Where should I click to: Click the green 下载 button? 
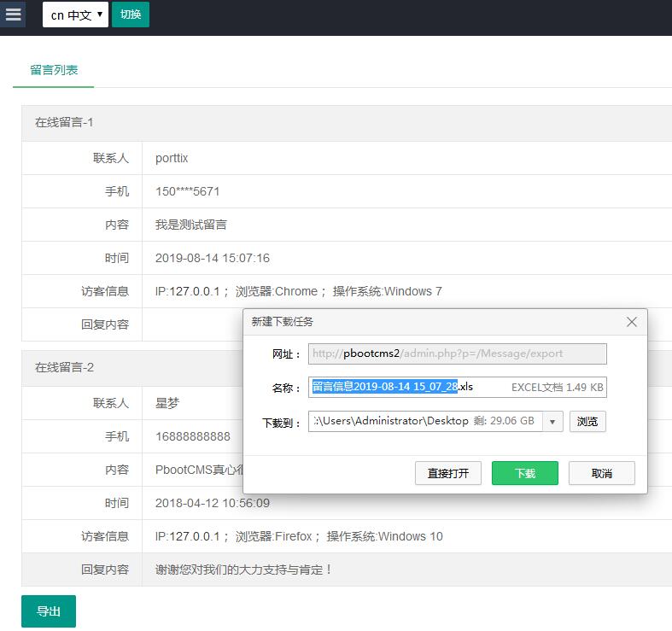tap(524, 473)
